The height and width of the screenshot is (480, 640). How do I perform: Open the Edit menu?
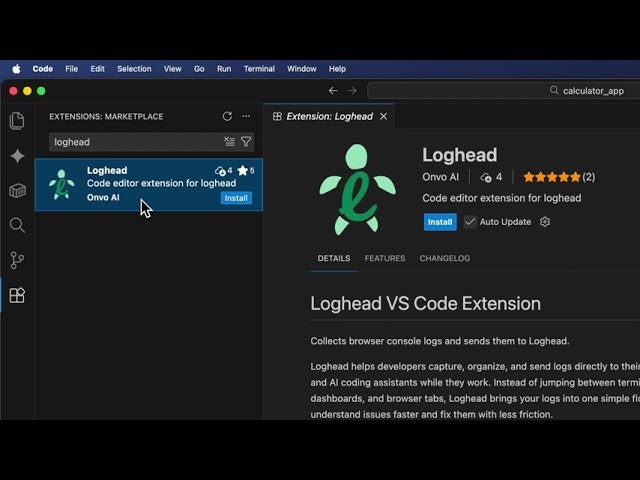tap(98, 69)
